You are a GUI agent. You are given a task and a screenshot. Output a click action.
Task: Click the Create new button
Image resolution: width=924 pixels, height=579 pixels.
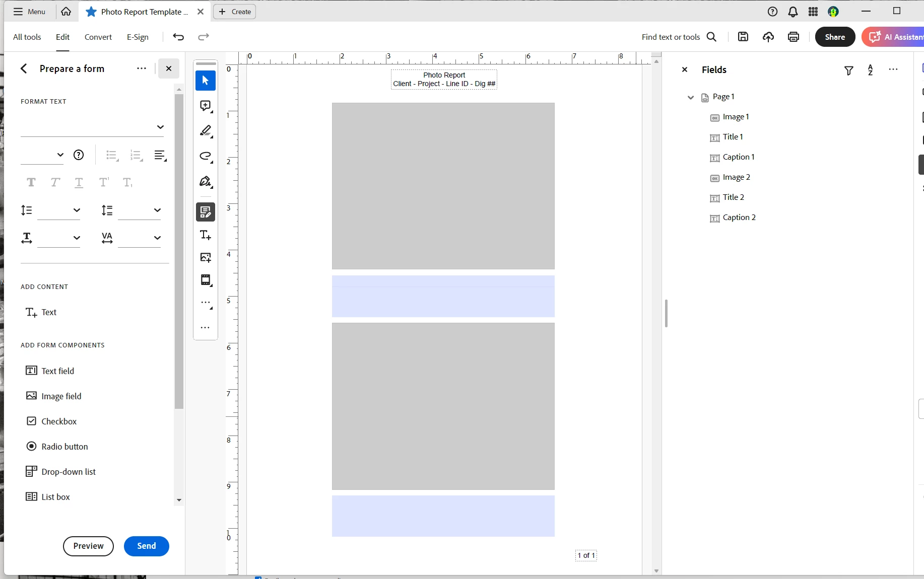coord(235,12)
